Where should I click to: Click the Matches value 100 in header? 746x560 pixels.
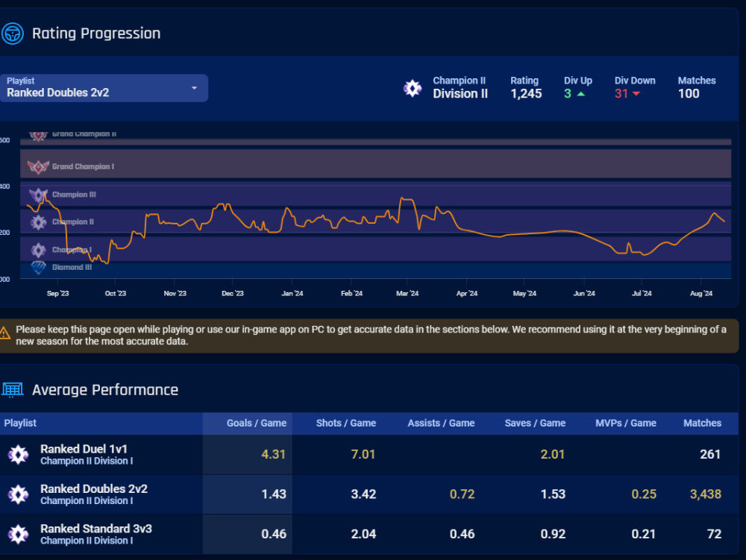click(689, 94)
